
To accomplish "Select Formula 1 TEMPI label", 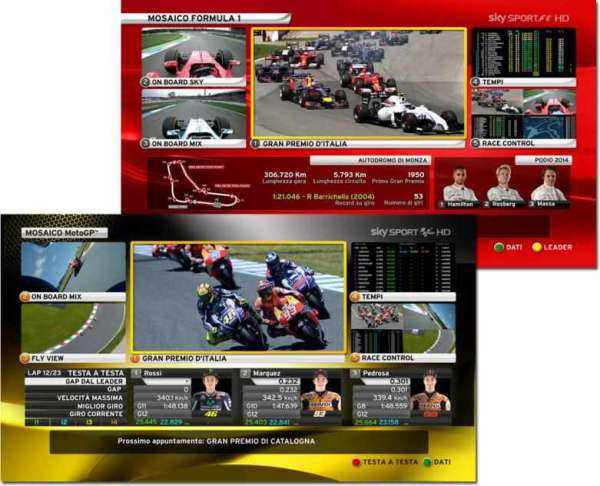I will point(492,82).
